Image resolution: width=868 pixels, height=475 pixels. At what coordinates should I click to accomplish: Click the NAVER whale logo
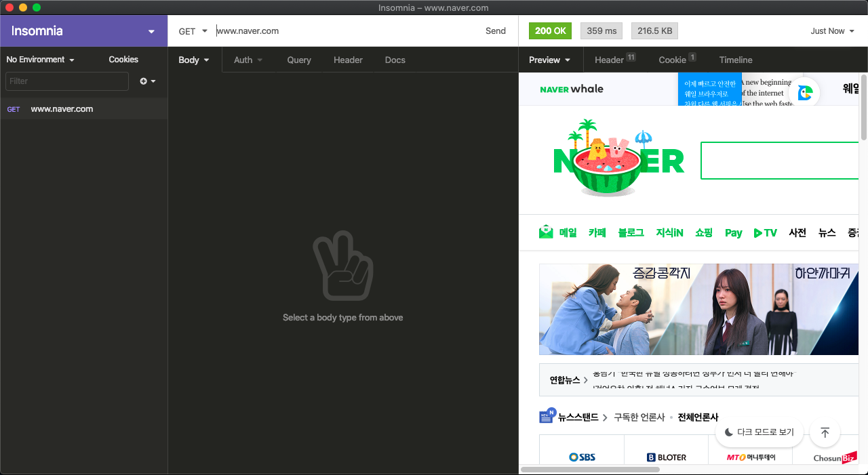572,89
